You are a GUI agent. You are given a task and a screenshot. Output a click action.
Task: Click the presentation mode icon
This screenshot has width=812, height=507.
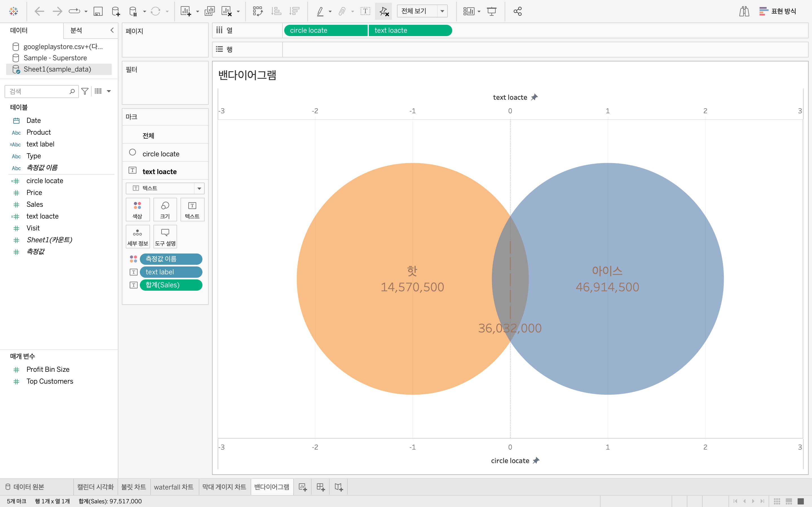(491, 11)
